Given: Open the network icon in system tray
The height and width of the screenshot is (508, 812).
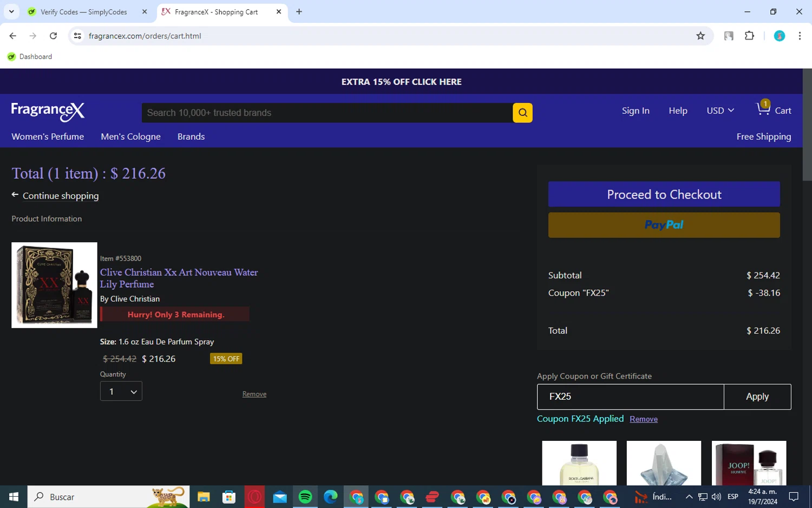Looking at the screenshot, I should [x=703, y=497].
